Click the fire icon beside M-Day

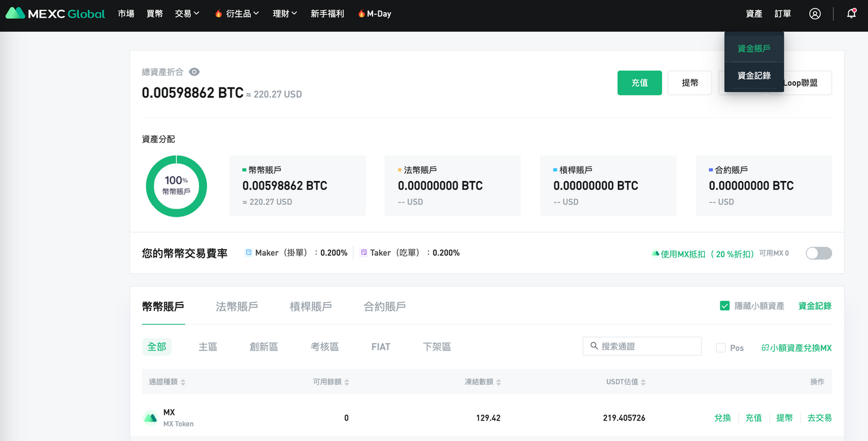pos(361,14)
